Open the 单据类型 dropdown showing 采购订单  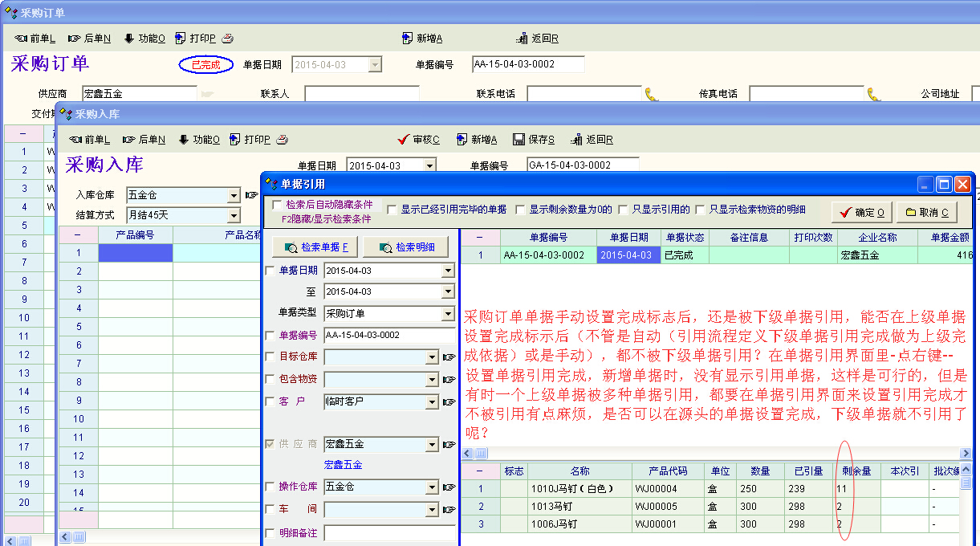(448, 314)
